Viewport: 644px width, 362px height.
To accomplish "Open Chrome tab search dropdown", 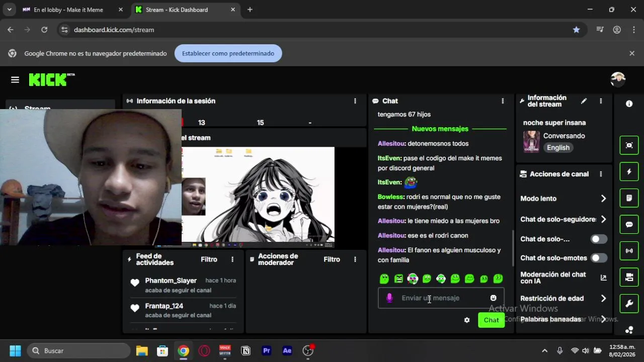I will 9,10.
